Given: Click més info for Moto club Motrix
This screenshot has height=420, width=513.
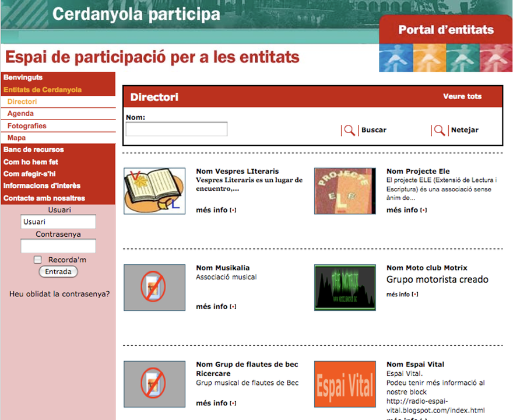Looking at the screenshot, I should tap(398, 295).
